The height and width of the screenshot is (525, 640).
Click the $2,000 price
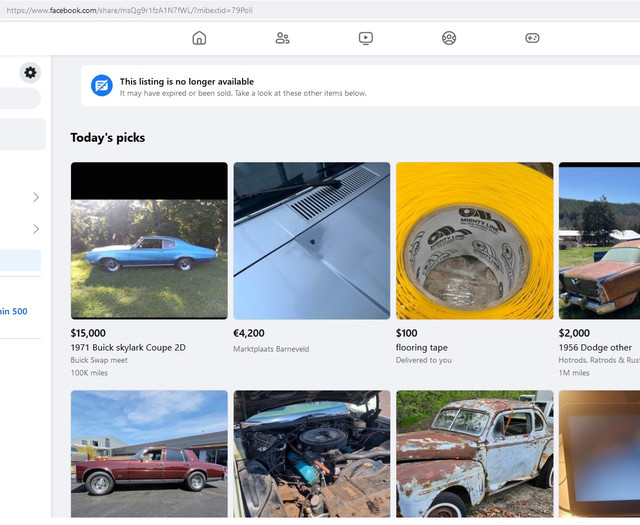pyautogui.click(x=574, y=333)
